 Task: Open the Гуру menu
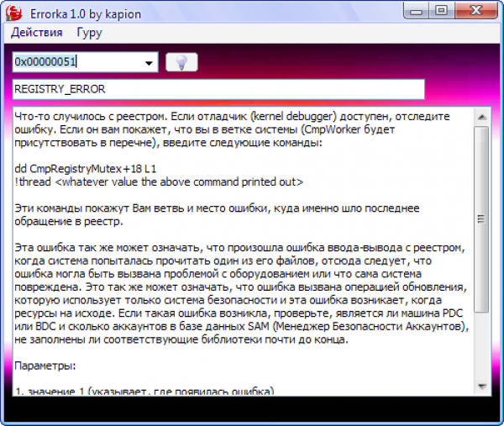tap(89, 33)
